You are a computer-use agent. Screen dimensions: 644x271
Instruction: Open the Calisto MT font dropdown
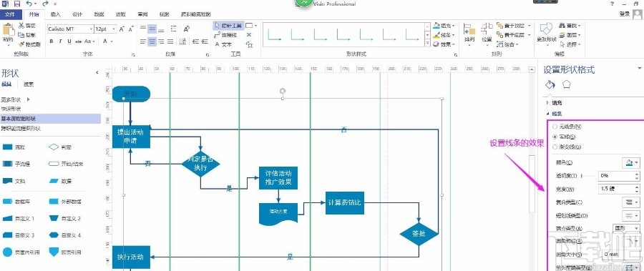[x=91, y=29]
